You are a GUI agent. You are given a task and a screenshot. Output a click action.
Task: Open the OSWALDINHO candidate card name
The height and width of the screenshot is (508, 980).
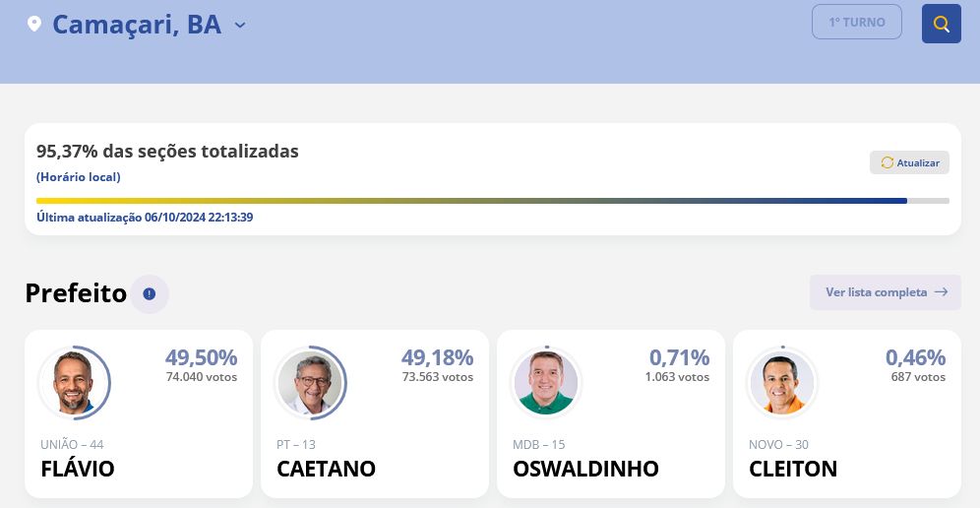[585, 469]
